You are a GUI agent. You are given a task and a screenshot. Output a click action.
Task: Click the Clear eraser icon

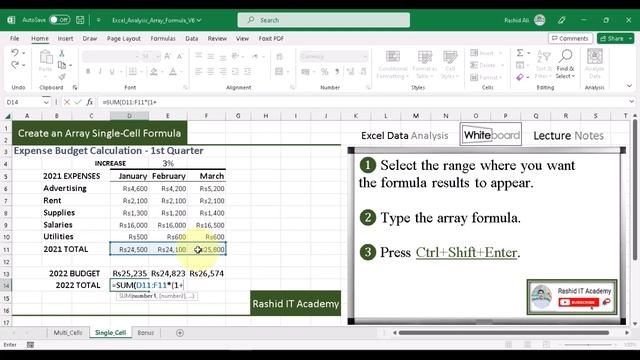tap(520, 77)
